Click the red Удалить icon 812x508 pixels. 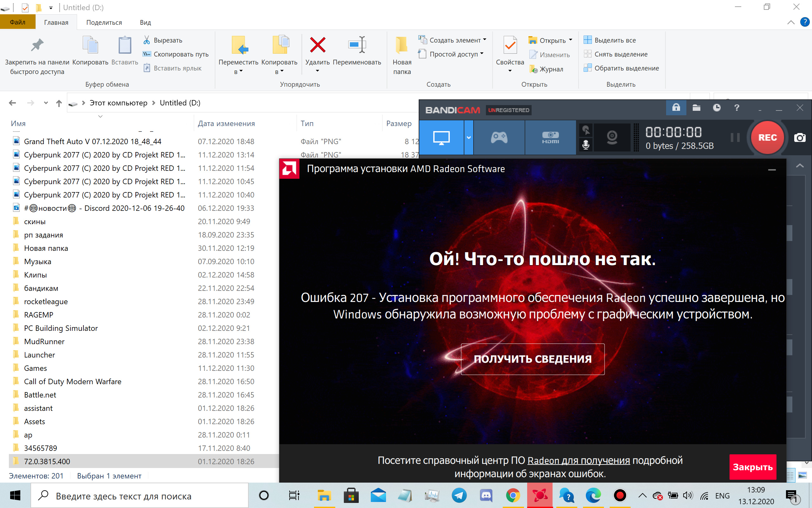tap(318, 45)
